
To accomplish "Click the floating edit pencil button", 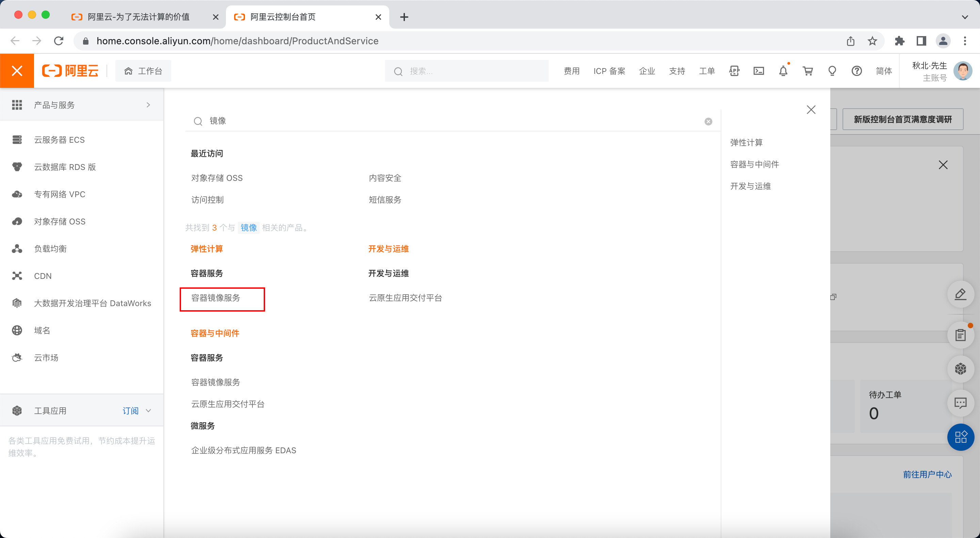I will coord(961,294).
